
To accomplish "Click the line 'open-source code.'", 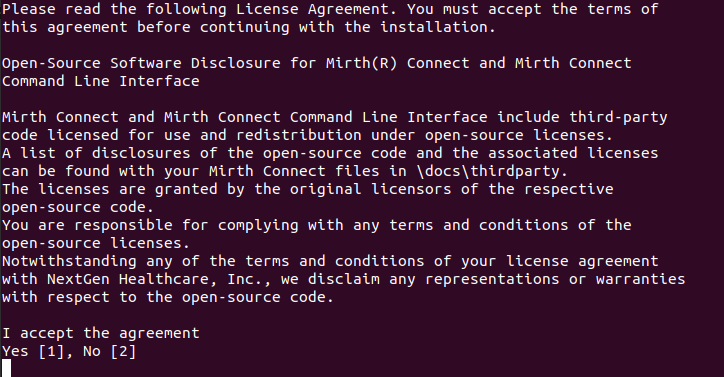I will point(78,207).
